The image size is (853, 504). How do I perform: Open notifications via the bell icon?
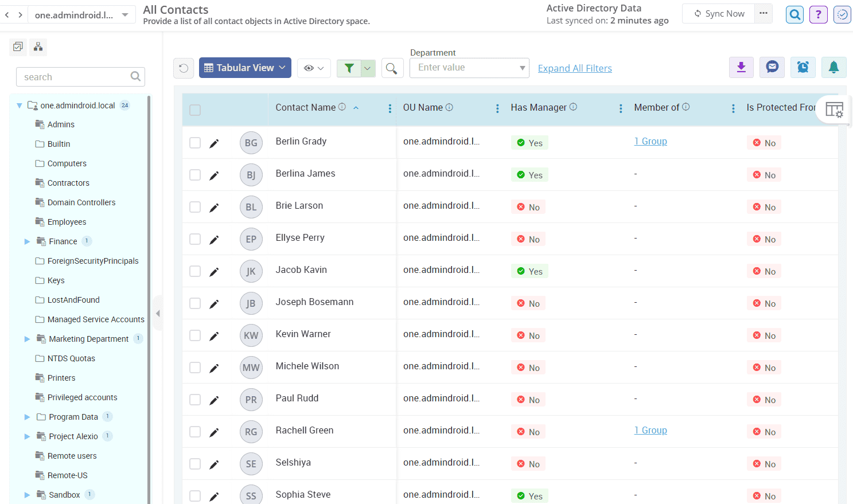click(x=833, y=67)
